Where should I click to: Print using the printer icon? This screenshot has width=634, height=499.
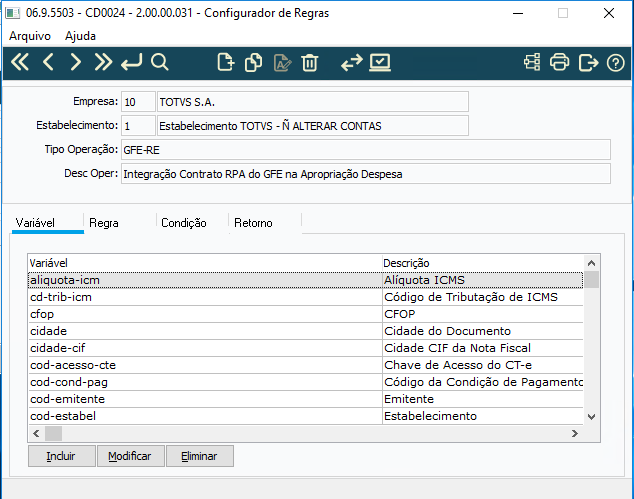[560, 63]
